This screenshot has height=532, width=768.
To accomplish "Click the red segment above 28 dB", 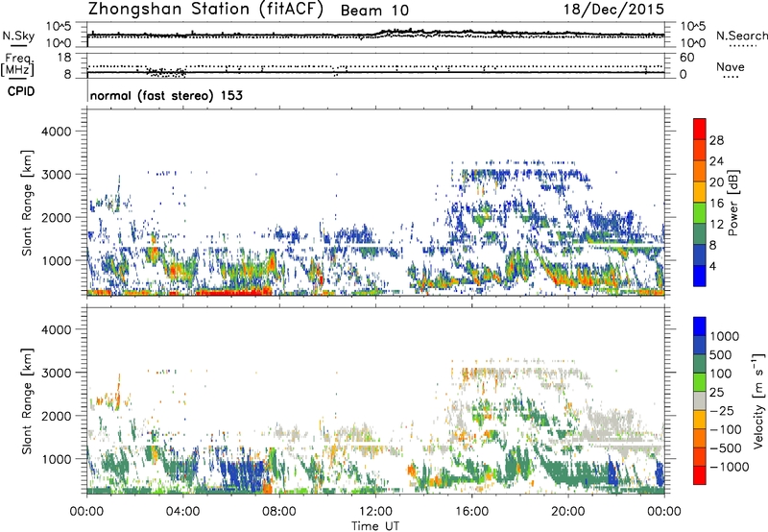I will point(700,129).
